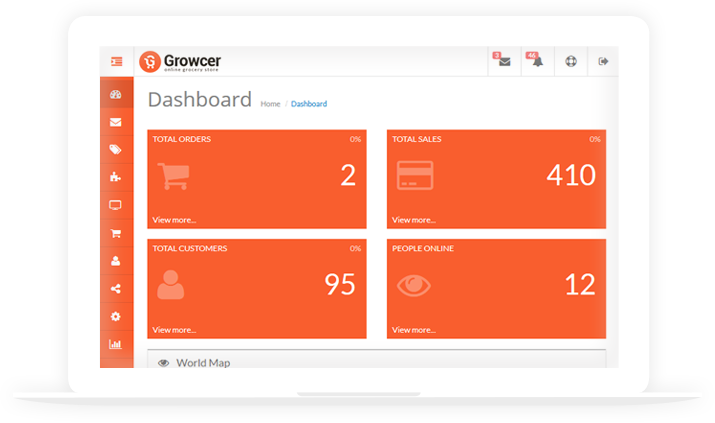
Task: Select the puzzle-piece extensions sidebar icon
Action: [116, 178]
